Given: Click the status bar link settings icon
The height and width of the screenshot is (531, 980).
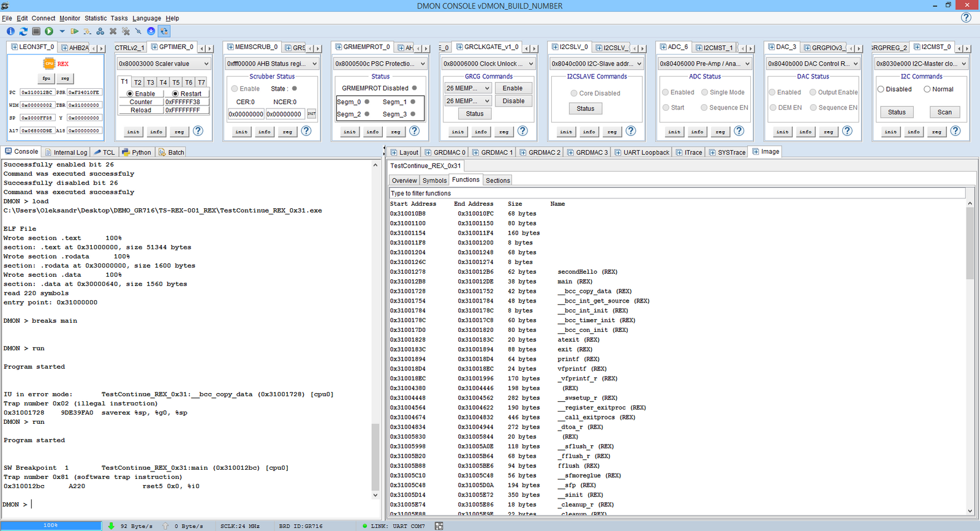Looking at the screenshot, I should pyautogui.click(x=439, y=526).
